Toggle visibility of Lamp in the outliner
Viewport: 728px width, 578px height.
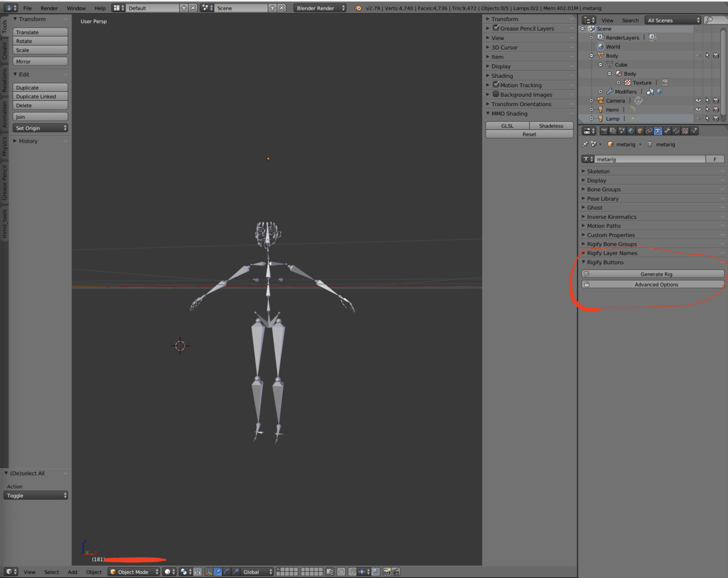(x=698, y=118)
